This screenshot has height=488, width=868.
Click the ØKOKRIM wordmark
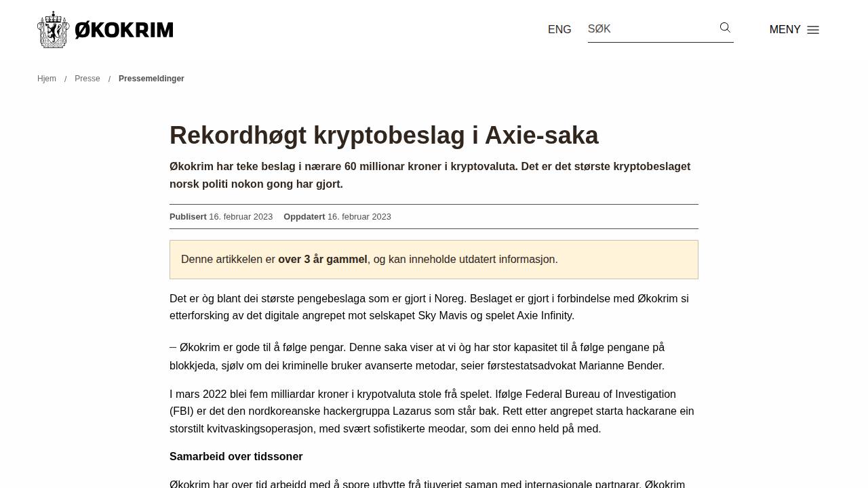point(124,30)
